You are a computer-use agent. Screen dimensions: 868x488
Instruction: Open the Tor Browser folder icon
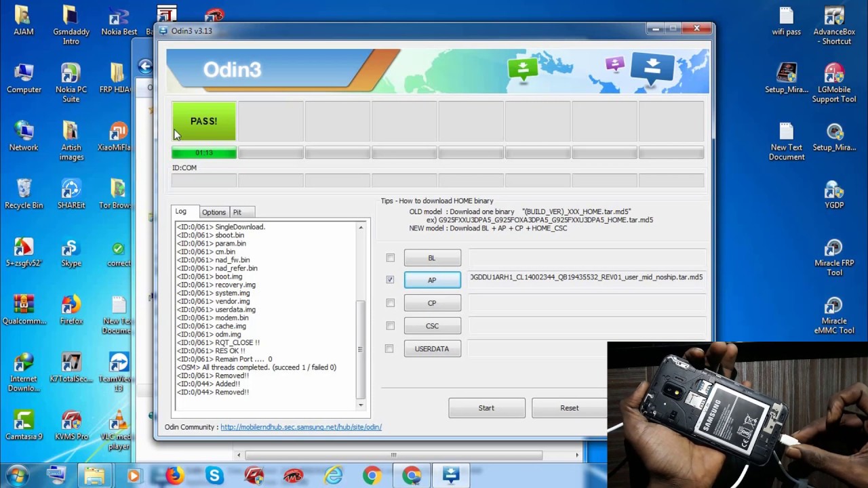point(117,194)
